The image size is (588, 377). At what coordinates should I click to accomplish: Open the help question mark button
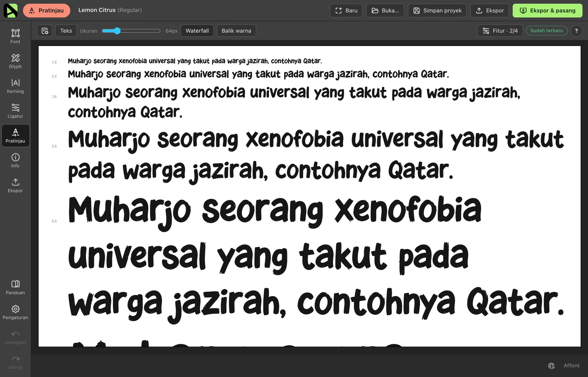(x=576, y=31)
